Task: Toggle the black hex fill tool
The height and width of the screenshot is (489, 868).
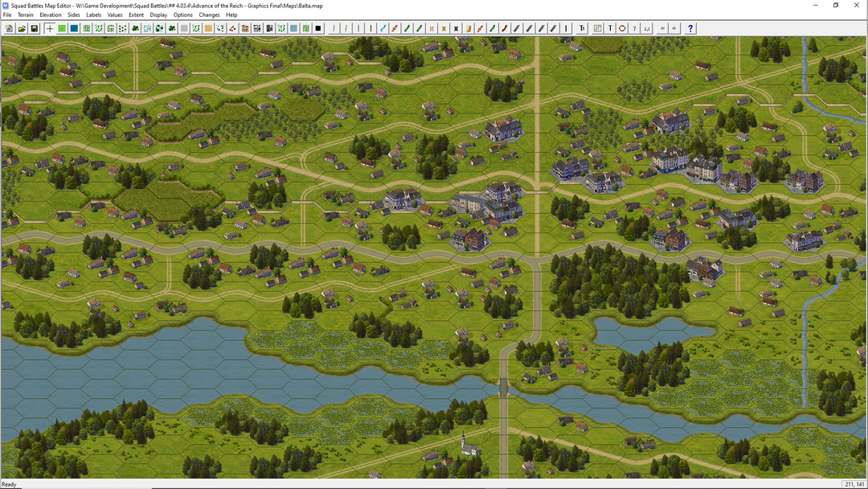Action: (318, 27)
